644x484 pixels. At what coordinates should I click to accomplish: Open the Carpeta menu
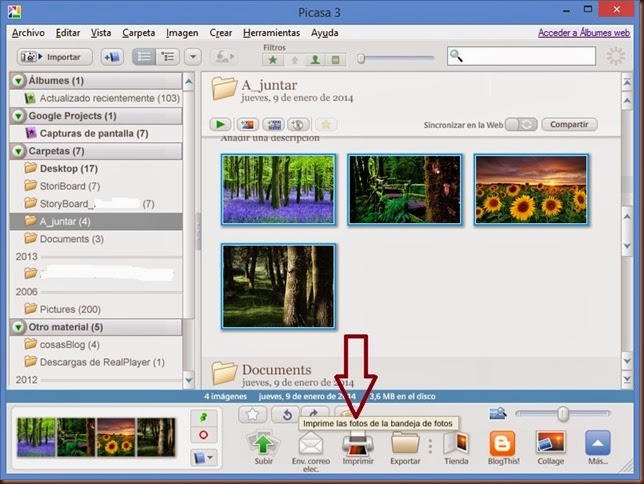click(x=138, y=32)
